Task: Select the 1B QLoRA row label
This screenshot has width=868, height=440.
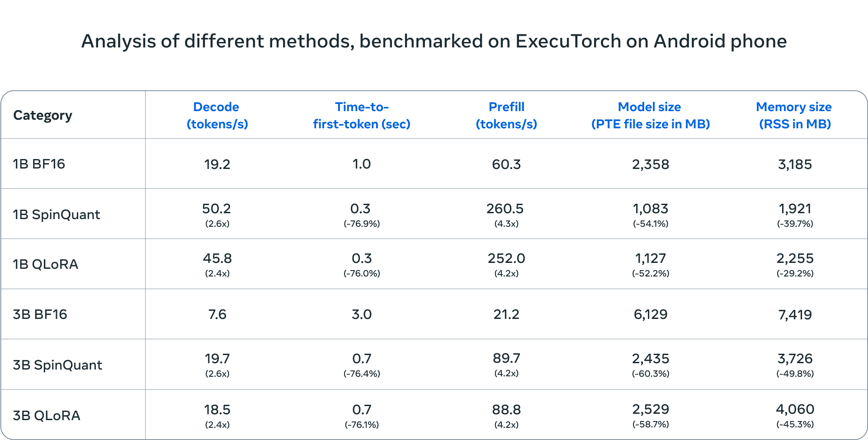Action: tap(45, 264)
